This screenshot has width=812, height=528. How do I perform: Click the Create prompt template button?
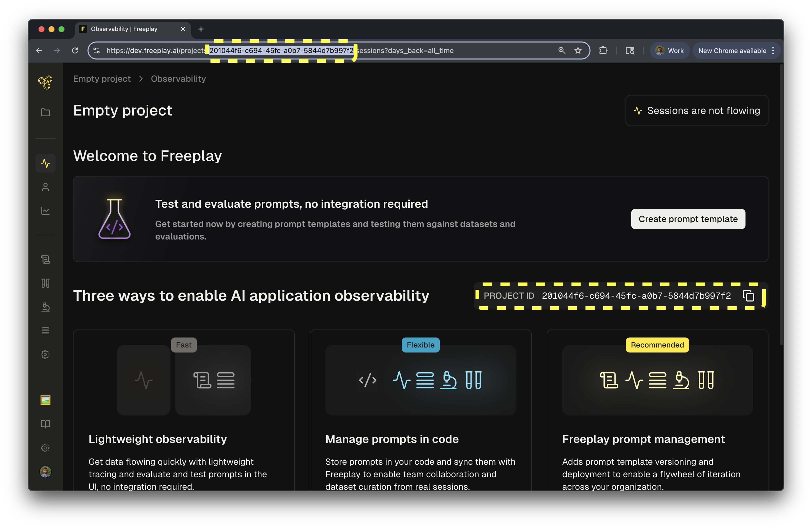[x=688, y=219]
